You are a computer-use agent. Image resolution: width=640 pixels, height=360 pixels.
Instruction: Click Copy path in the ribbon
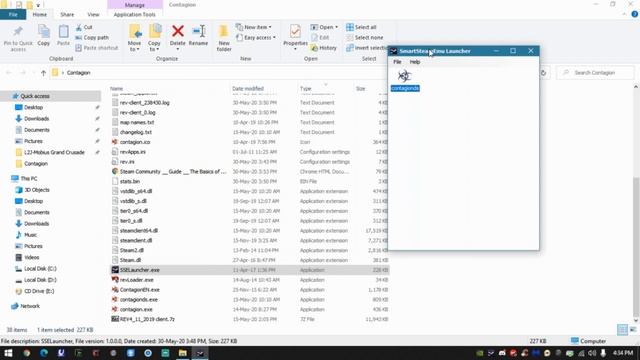92,38
